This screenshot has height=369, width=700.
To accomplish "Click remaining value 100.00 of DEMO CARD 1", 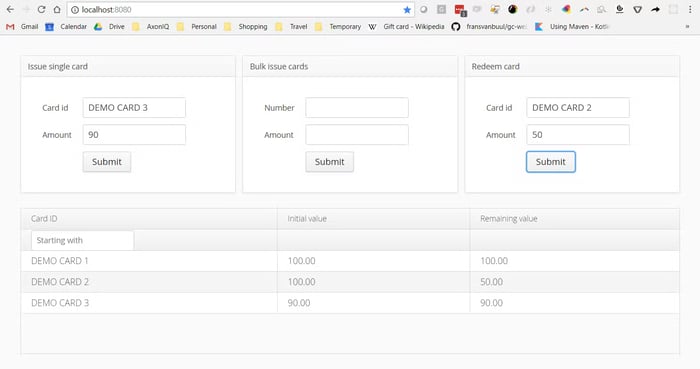I will point(494,261).
